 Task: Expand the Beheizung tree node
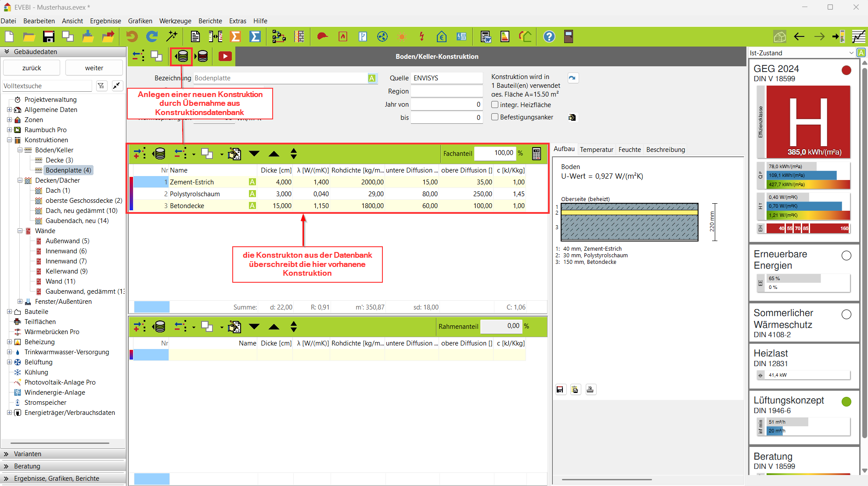click(9, 342)
